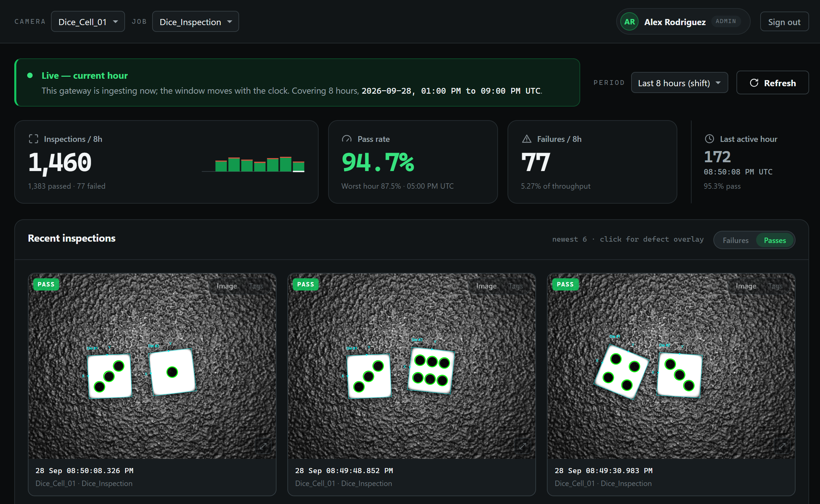Open the Job dropdown showing Dice_Inspection
Screen dimensions: 820x504
(196, 22)
